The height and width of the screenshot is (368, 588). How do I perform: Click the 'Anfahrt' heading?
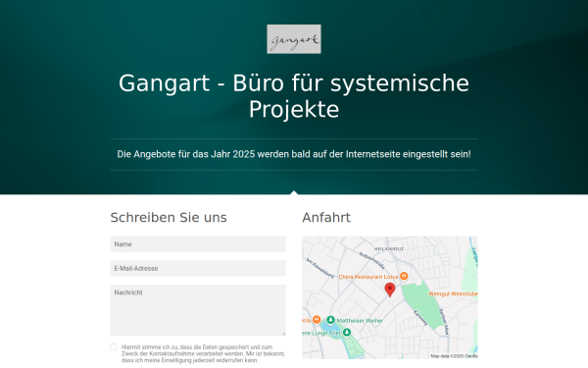click(x=326, y=218)
